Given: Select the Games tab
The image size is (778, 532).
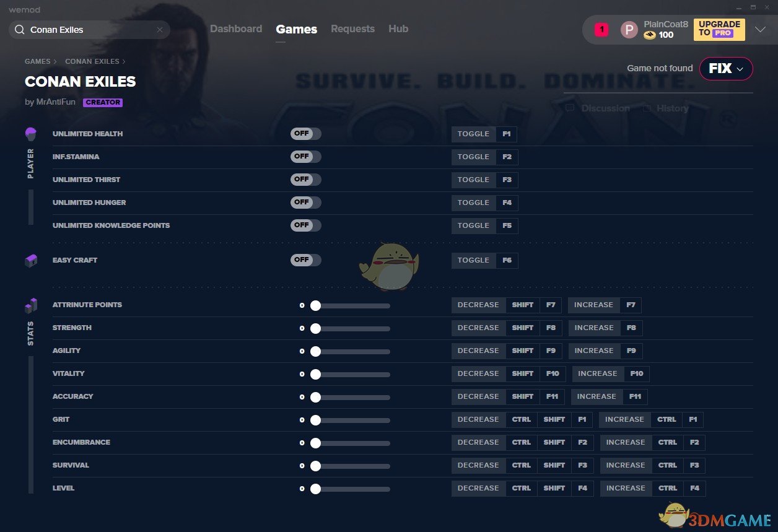Looking at the screenshot, I should [297, 29].
